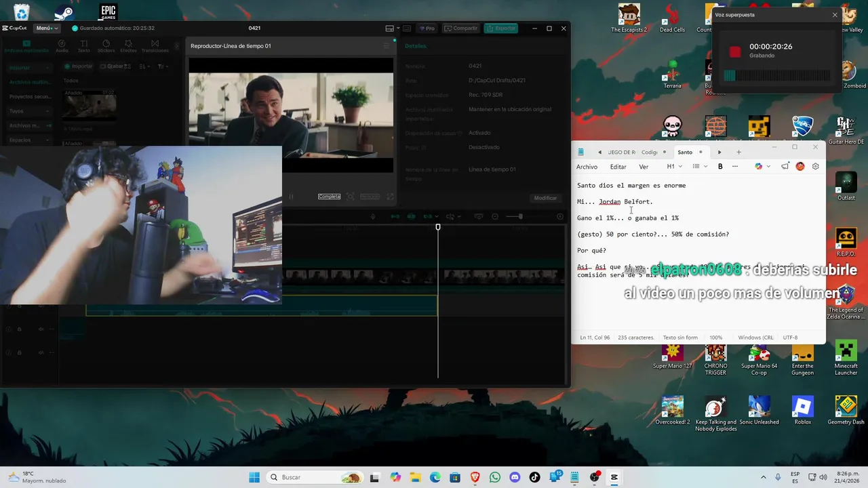
Task: Click player panel hamburger menu icon
Action: [x=387, y=46]
